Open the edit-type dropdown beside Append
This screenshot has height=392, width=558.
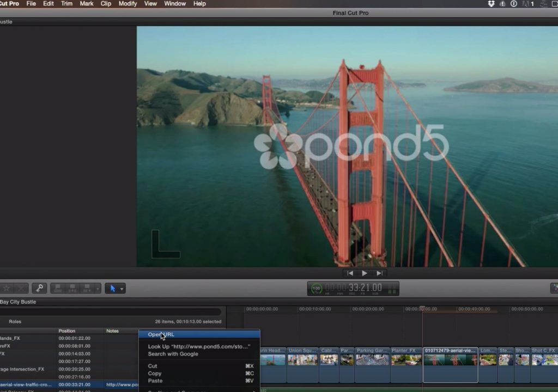pos(98,289)
